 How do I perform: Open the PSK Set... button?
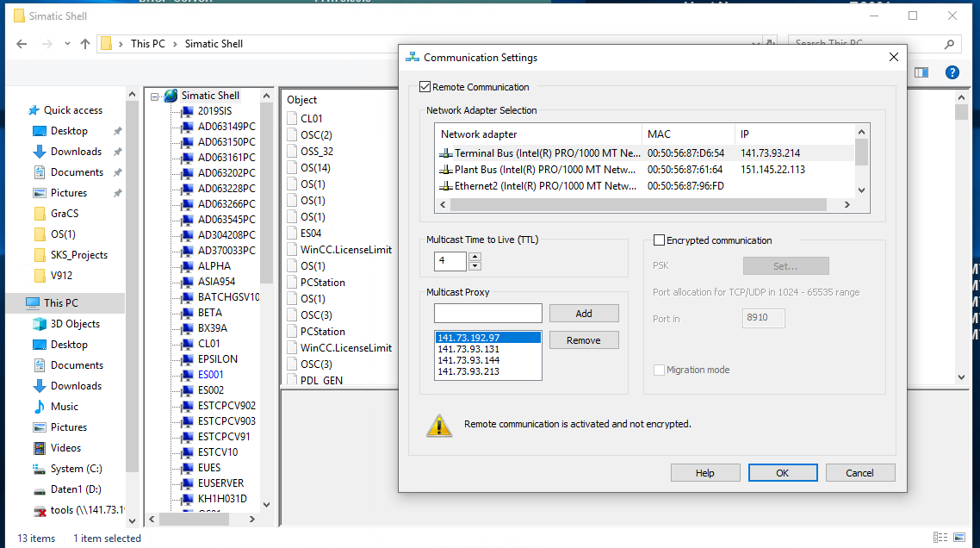(785, 266)
